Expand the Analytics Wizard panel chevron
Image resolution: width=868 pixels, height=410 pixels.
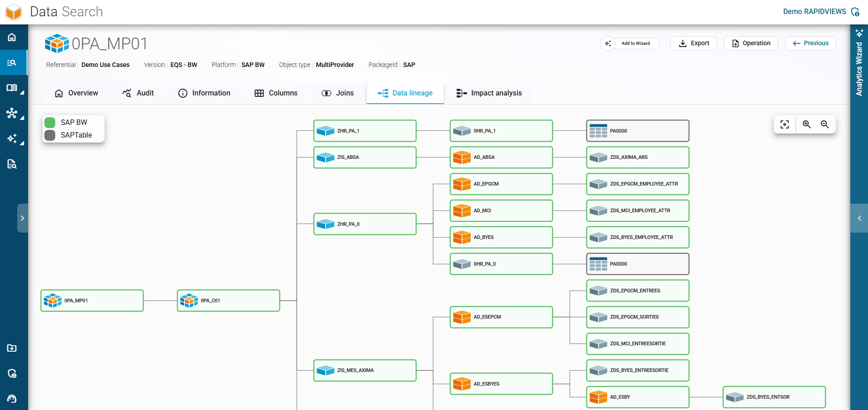click(859, 218)
